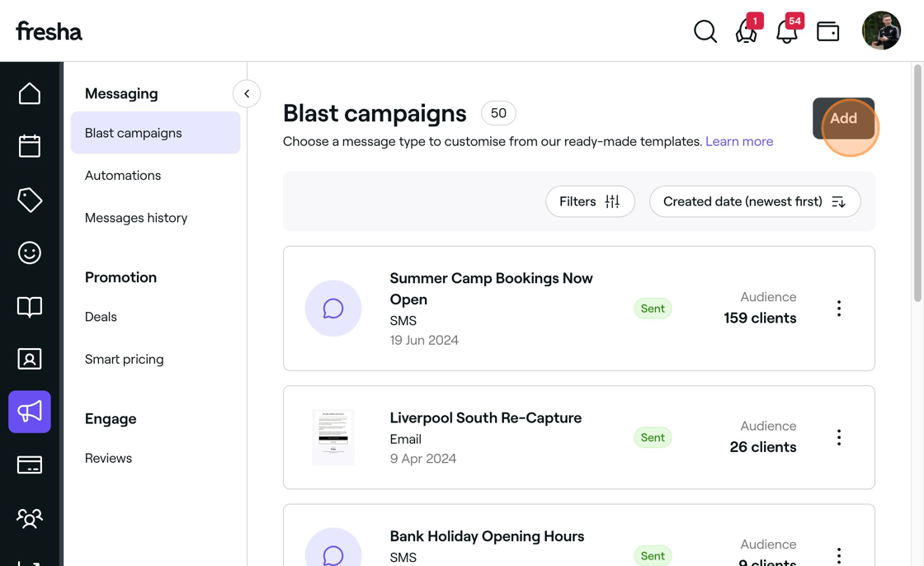
Task: Open Messages history
Action: [x=136, y=218]
